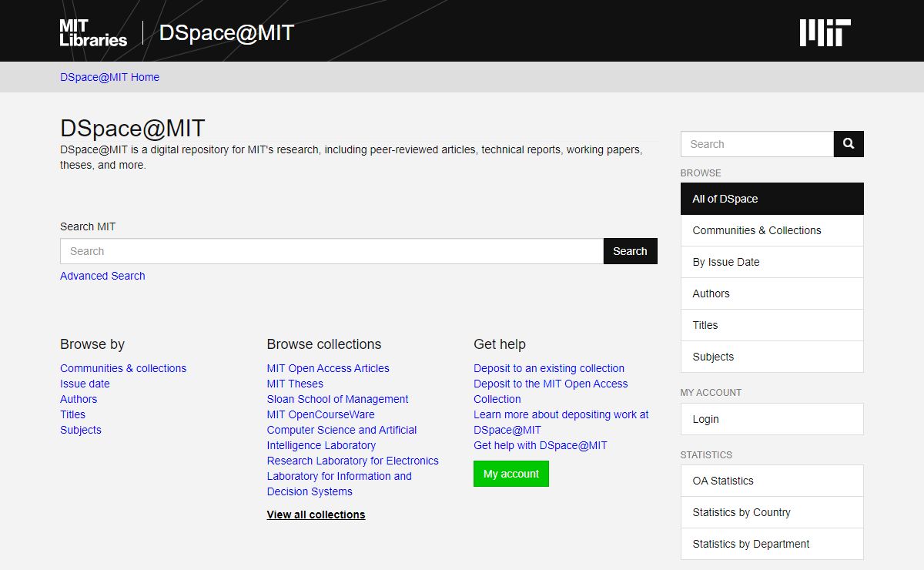This screenshot has height=570, width=924.
Task: Click the MY ACCOUNT sidebar label
Action: 711,393
